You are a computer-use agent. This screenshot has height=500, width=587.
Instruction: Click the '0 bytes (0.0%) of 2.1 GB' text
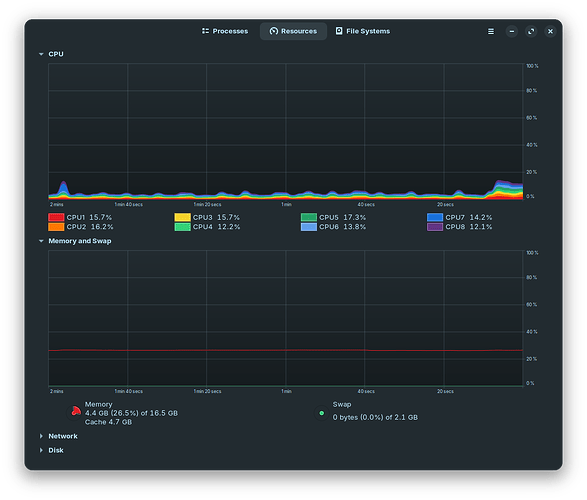375,417
